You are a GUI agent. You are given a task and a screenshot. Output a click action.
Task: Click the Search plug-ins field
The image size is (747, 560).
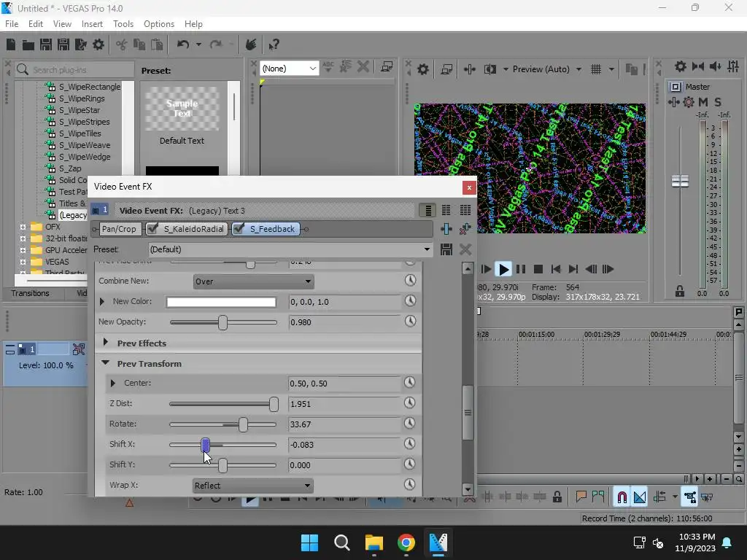tap(75, 69)
